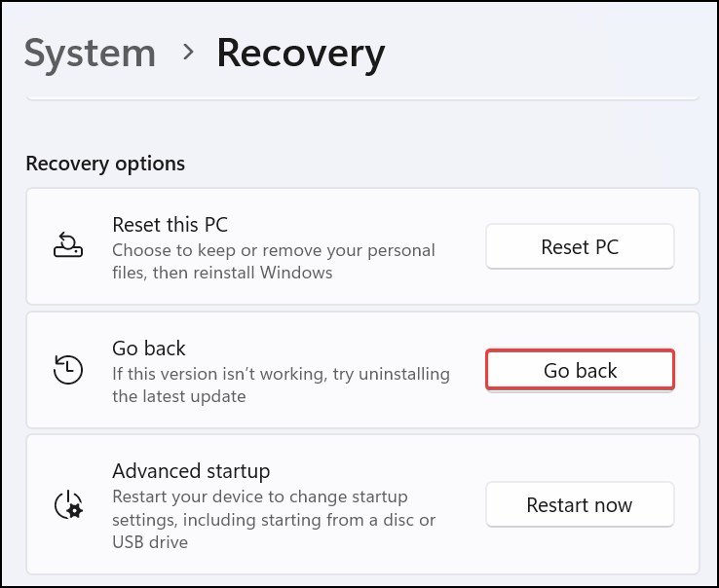Click the breadcrumb chevron after System
This screenshot has width=719, height=588.
click(x=188, y=53)
